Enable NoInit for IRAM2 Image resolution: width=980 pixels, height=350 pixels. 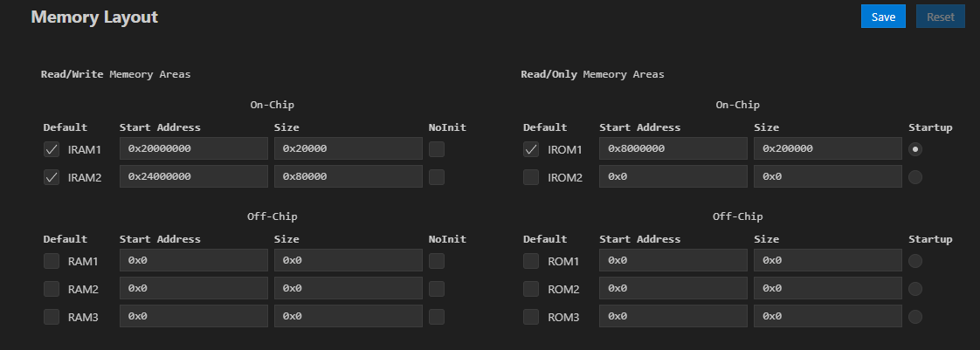[437, 177]
